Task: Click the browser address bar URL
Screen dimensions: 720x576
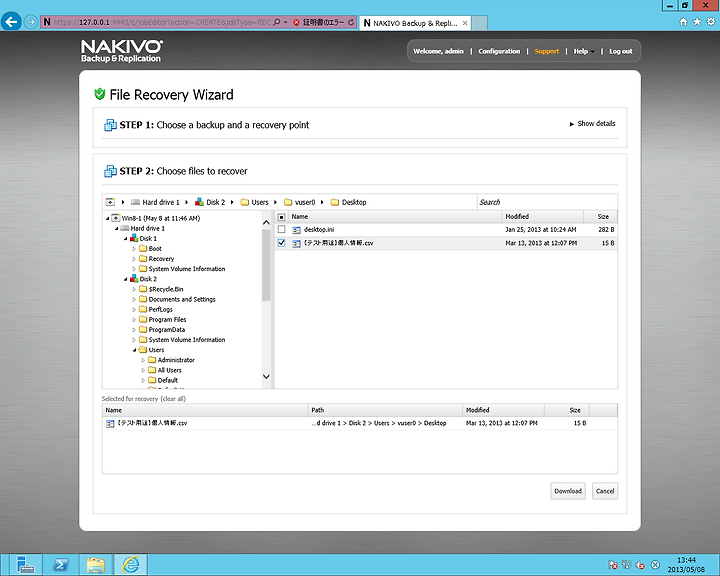Action: point(162,22)
